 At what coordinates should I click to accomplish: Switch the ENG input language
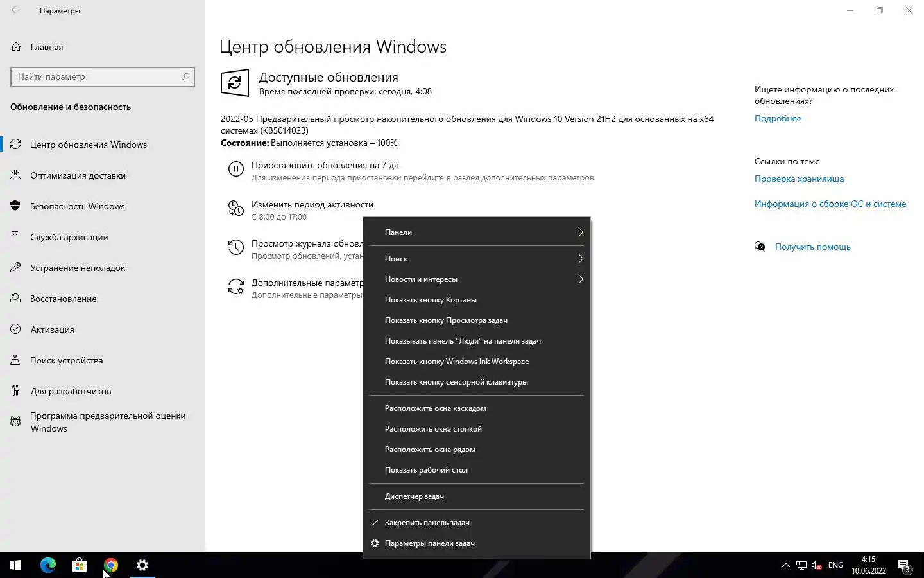click(x=835, y=565)
